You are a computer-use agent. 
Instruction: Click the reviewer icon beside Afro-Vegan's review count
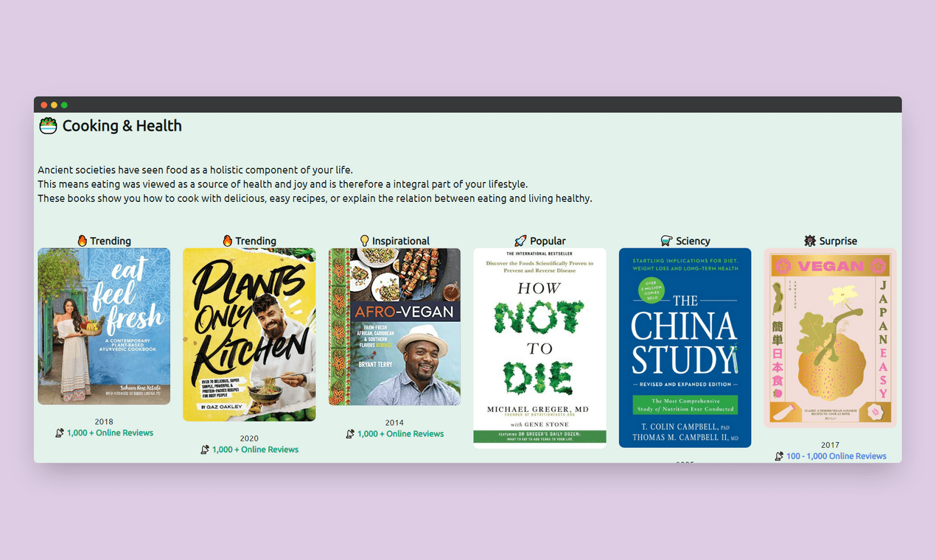pyautogui.click(x=350, y=433)
